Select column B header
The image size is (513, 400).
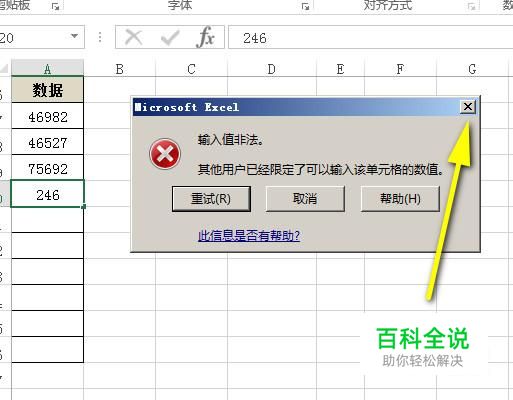pos(120,69)
